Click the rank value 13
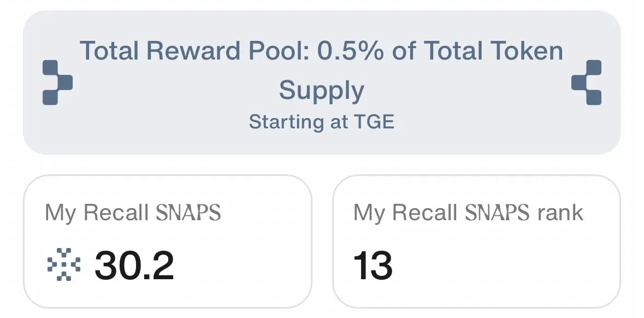Image resolution: width=644 pixels, height=318 pixels. (x=373, y=266)
